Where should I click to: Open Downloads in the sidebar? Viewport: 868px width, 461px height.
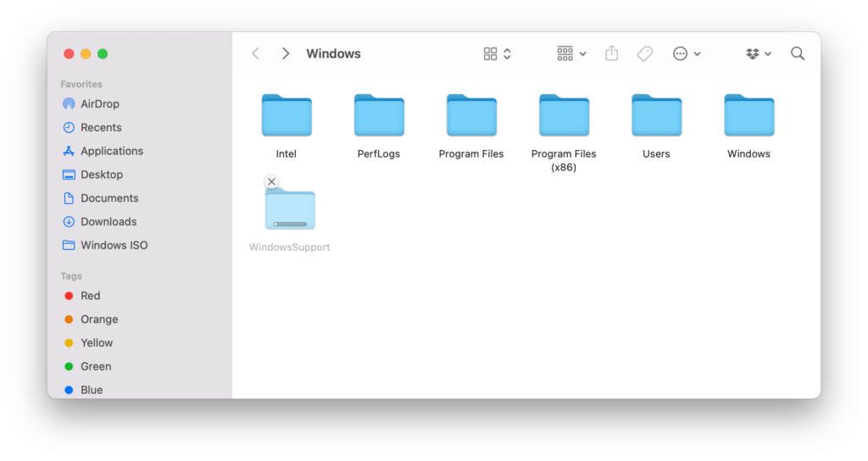coord(99,221)
